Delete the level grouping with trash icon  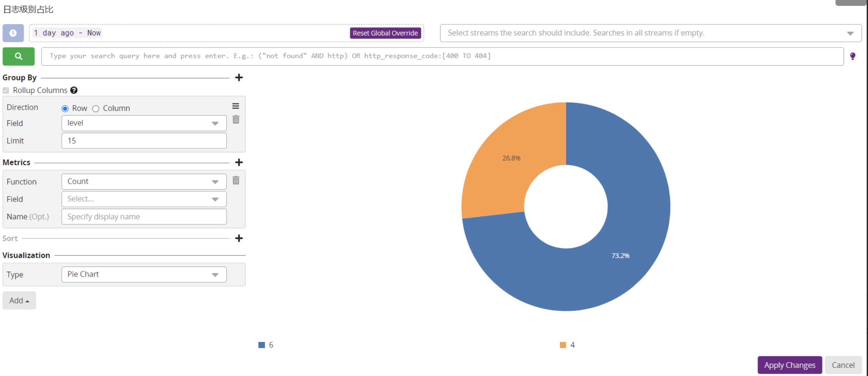pos(236,120)
